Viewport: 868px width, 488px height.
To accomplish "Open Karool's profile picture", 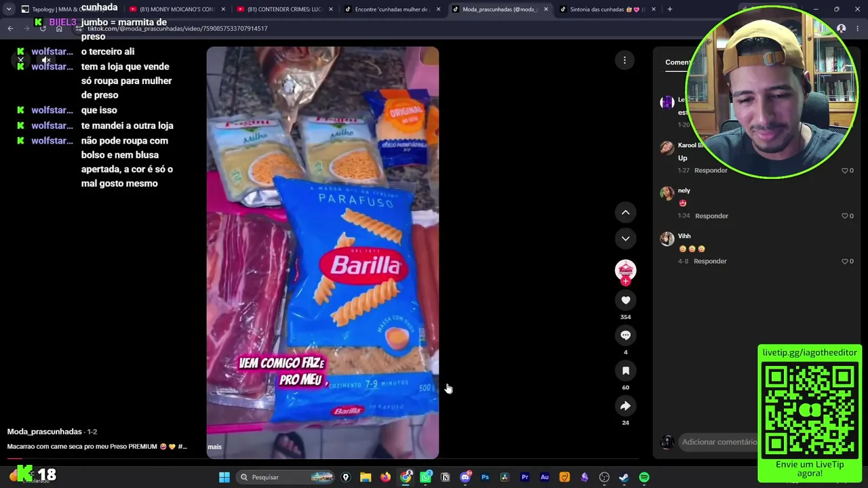I will point(667,148).
